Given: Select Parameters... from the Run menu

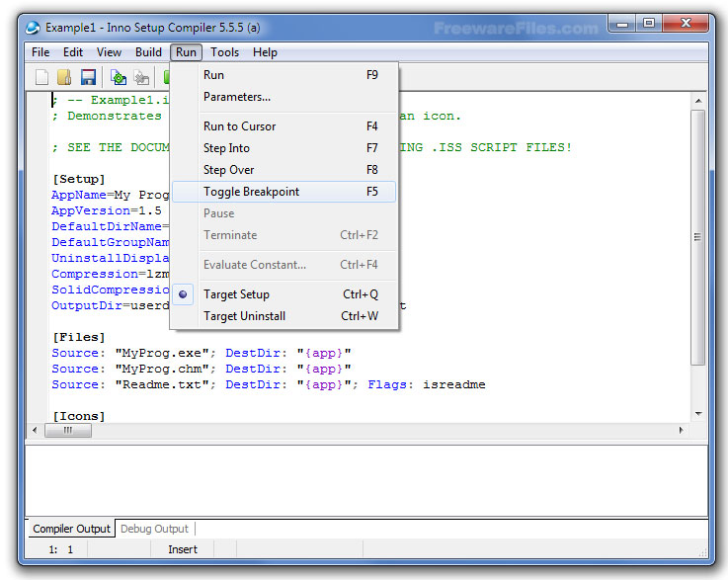Looking at the screenshot, I should point(236,97).
